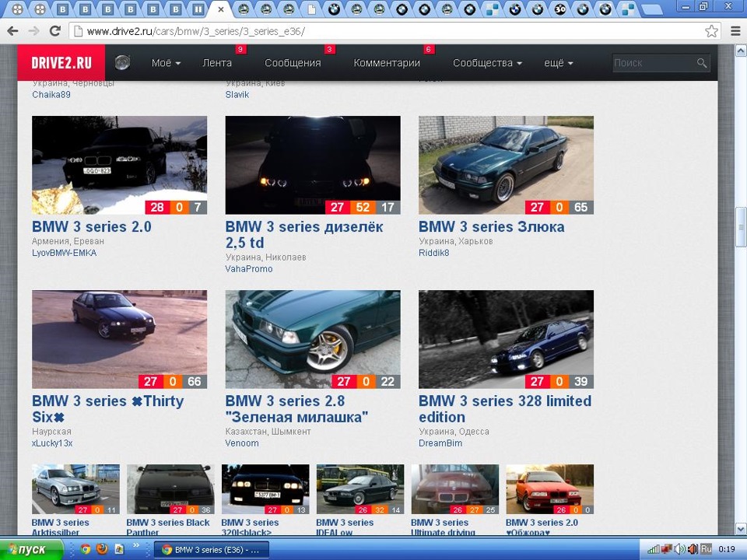Launch Firefox from the quick launch bar
Screen dimensions: 747x560
(102, 549)
